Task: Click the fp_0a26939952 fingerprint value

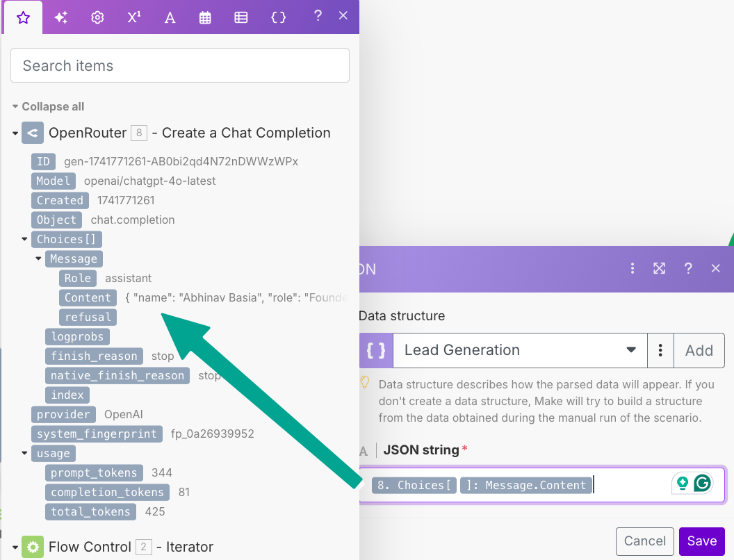Action: (x=213, y=434)
